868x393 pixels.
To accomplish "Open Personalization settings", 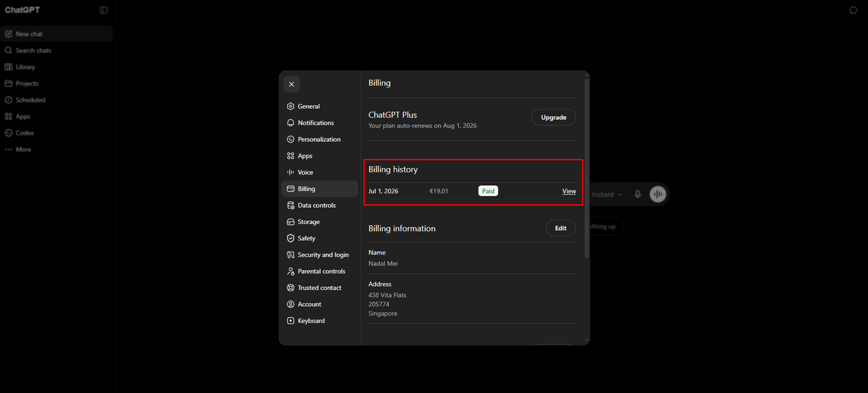I will coord(320,139).
